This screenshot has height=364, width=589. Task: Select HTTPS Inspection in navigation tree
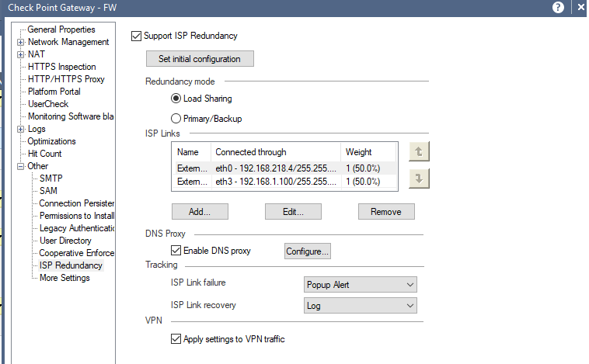point(62,67)
